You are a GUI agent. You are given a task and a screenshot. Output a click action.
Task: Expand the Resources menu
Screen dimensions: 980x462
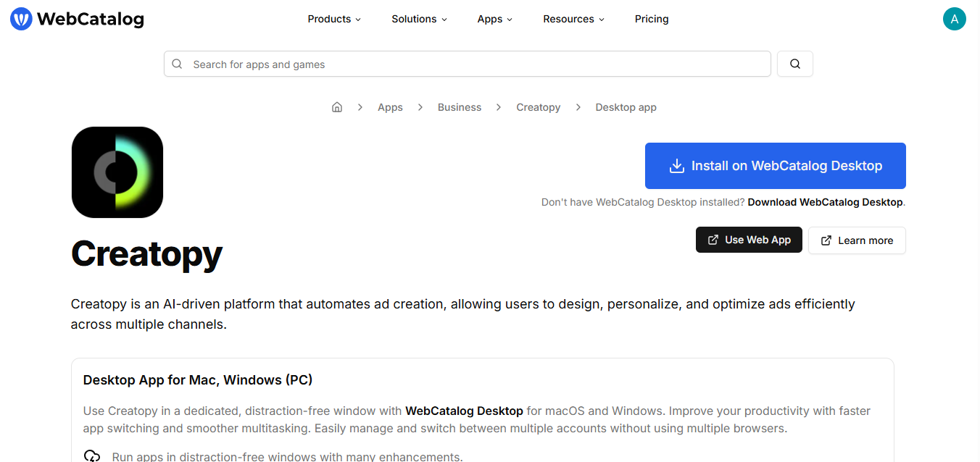click(x=573, y=19)
